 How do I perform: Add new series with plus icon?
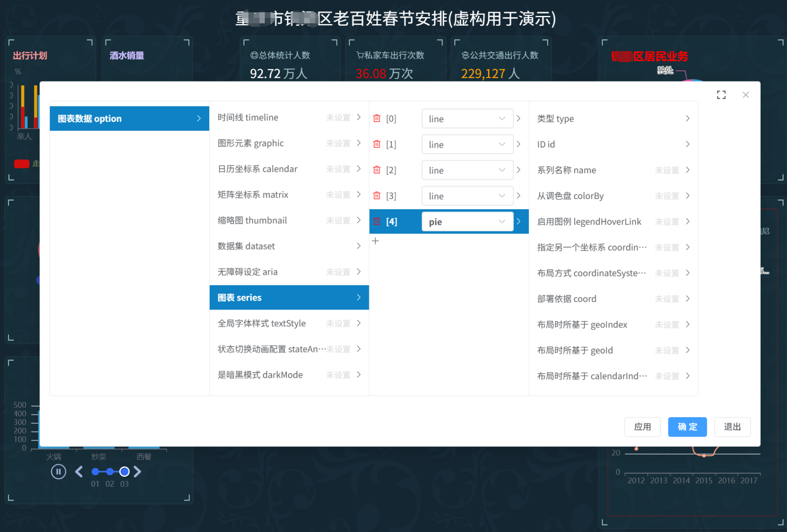(376, 241)
